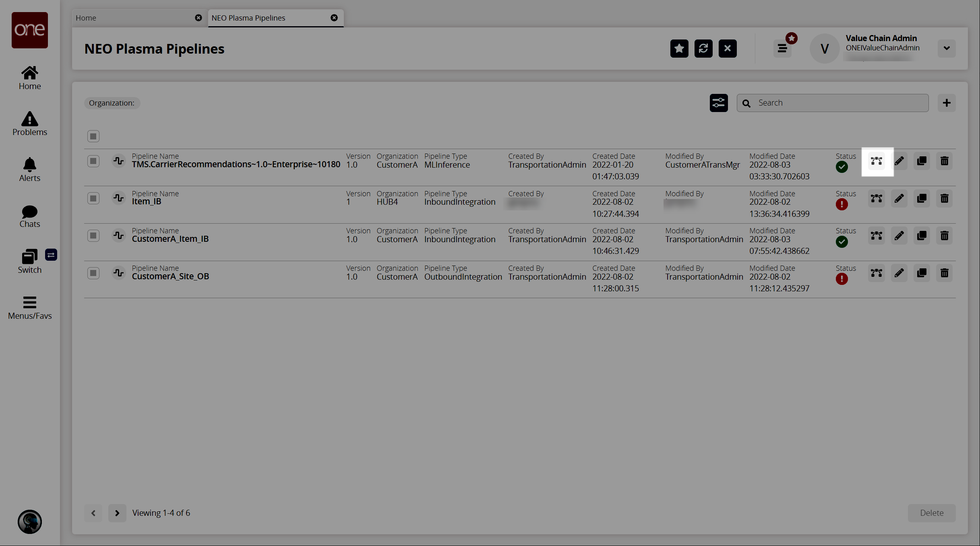Viewport: 980px width, 546px height.
Task: Open the filter options icon beside Search
Action: tap(719, 103)
